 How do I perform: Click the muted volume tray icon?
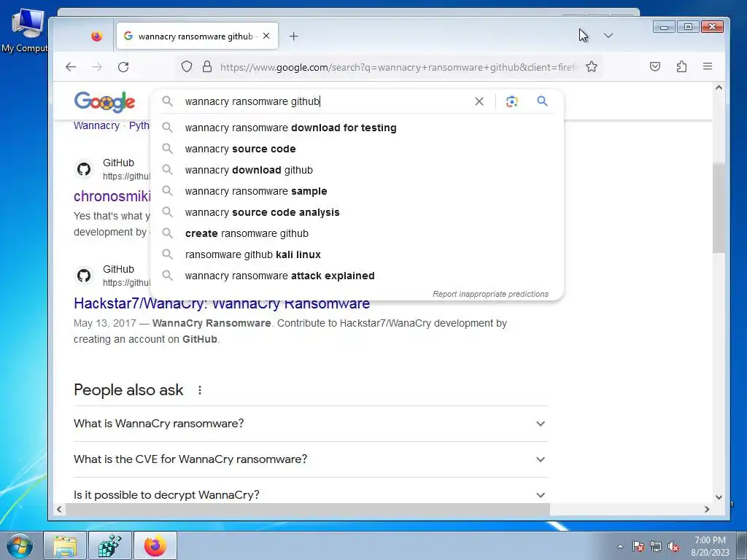click(x=673, y=546)
